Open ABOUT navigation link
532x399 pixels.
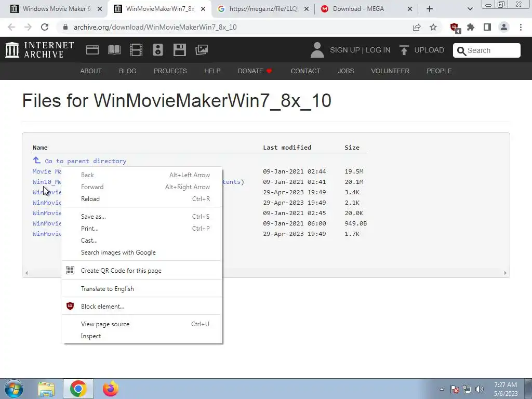point(91,71)
